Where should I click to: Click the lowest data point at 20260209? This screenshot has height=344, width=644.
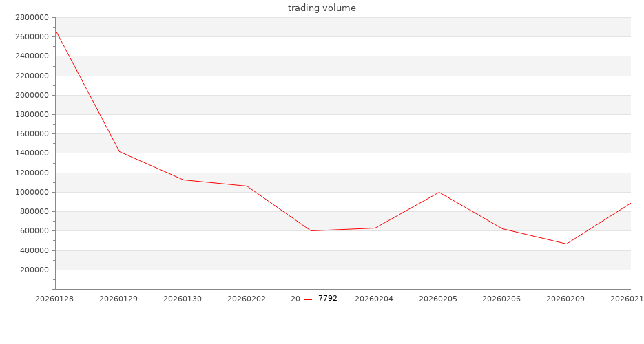point(566,244)
